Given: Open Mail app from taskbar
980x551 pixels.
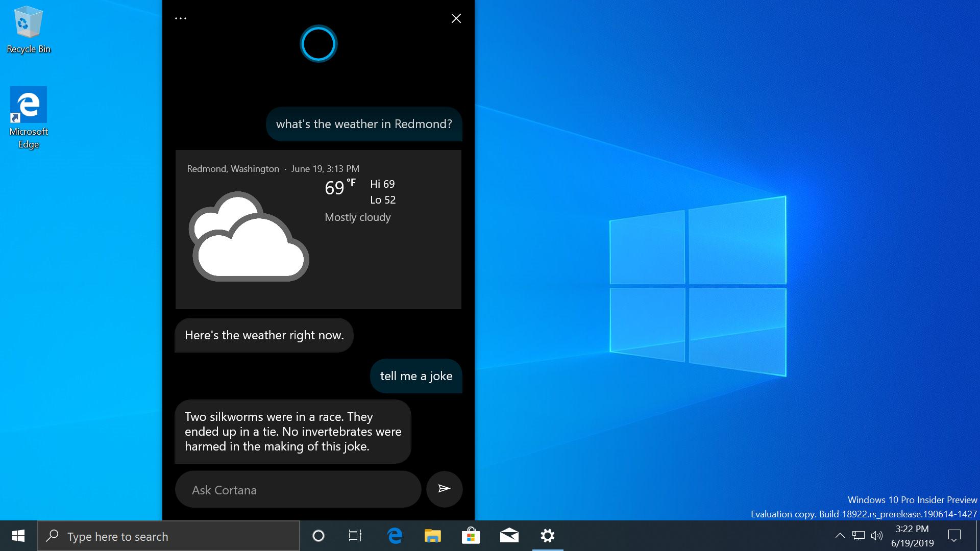Looking at the screenshot, I should click(x=509, y=536).
